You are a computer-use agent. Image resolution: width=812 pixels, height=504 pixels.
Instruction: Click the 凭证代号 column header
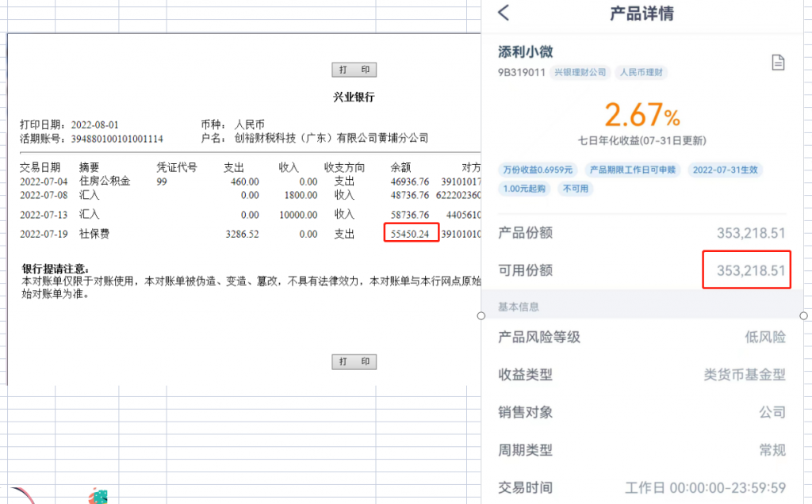point(177,168)
